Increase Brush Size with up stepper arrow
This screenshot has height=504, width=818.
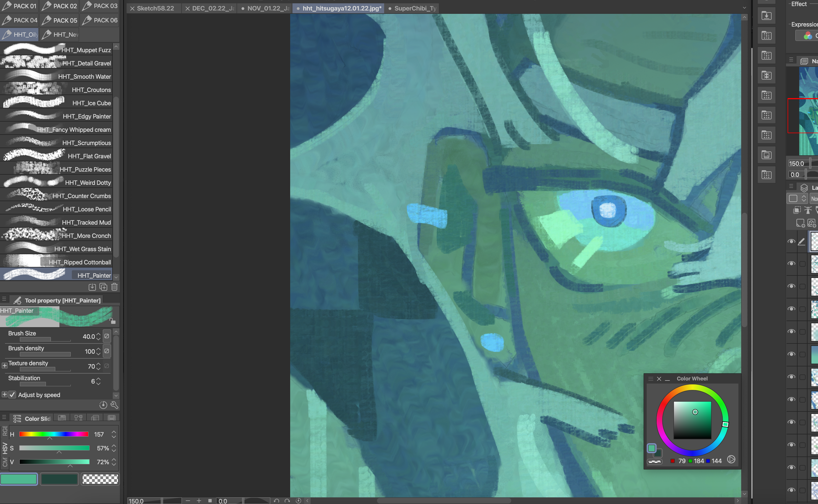[x=98, y=334]
